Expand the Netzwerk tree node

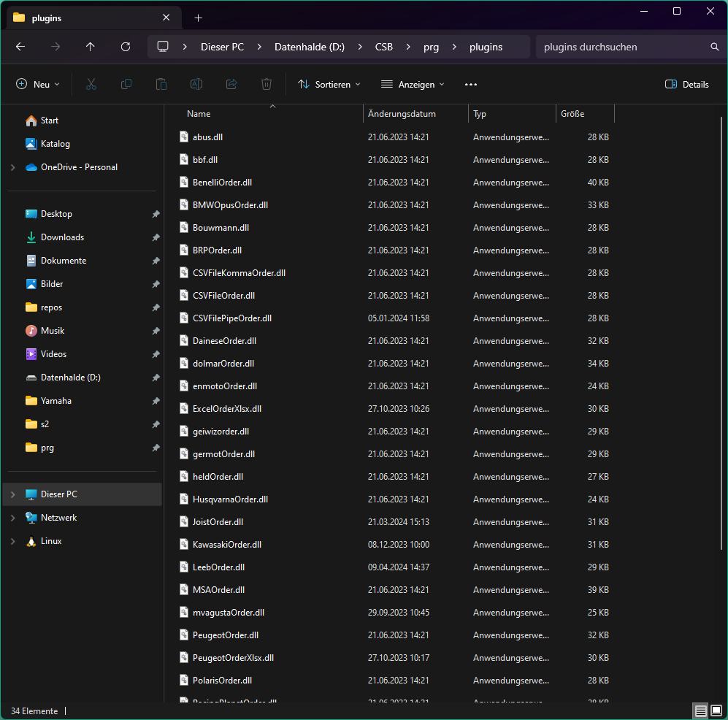13,518
